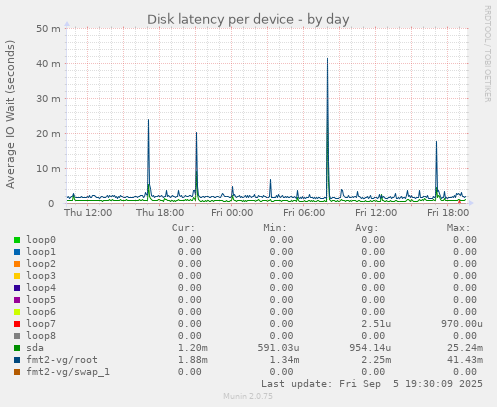The width and height of the screenshot is (497, 407).
Task: Click the fmt2-vg/root current value 1.88m
Action: (x=193, y=360)
